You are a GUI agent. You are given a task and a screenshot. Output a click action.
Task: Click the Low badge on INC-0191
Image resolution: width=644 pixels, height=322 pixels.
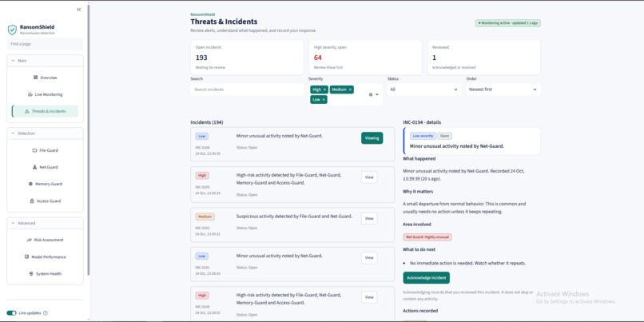201,256
